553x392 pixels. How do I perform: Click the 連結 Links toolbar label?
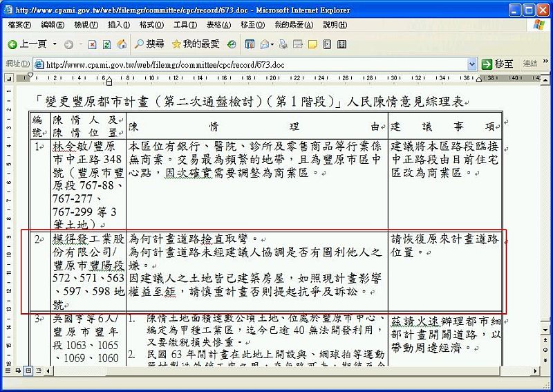[529, 64]
